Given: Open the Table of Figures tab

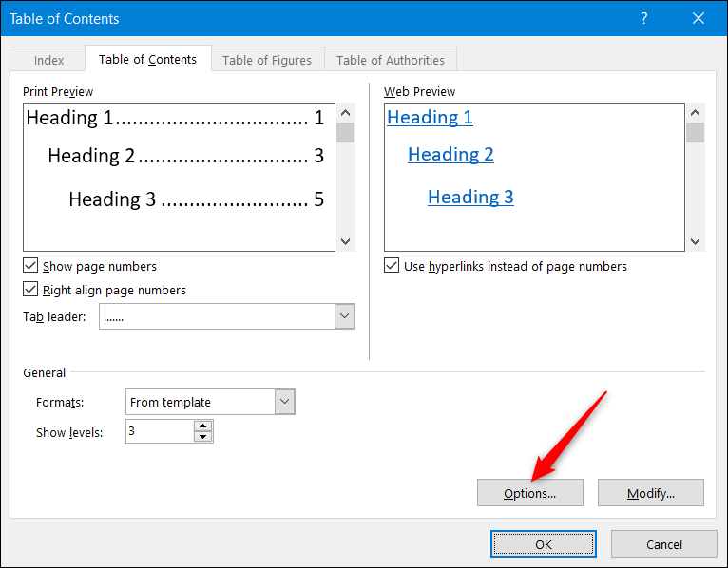Looking at the screenshot, I should point(267,60).
